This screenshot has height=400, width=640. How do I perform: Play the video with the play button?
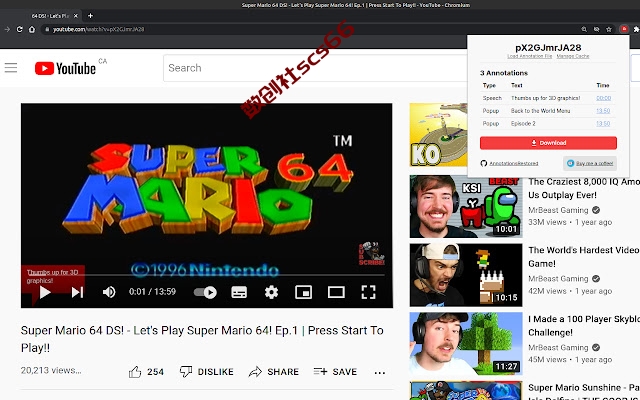pos(45,292)
